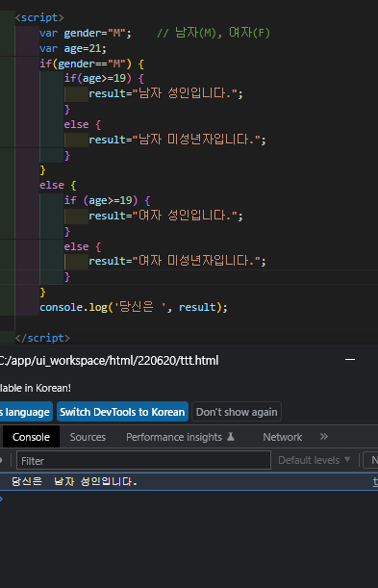Click the 'lable in Korean!' notice text

coord(36,388)
